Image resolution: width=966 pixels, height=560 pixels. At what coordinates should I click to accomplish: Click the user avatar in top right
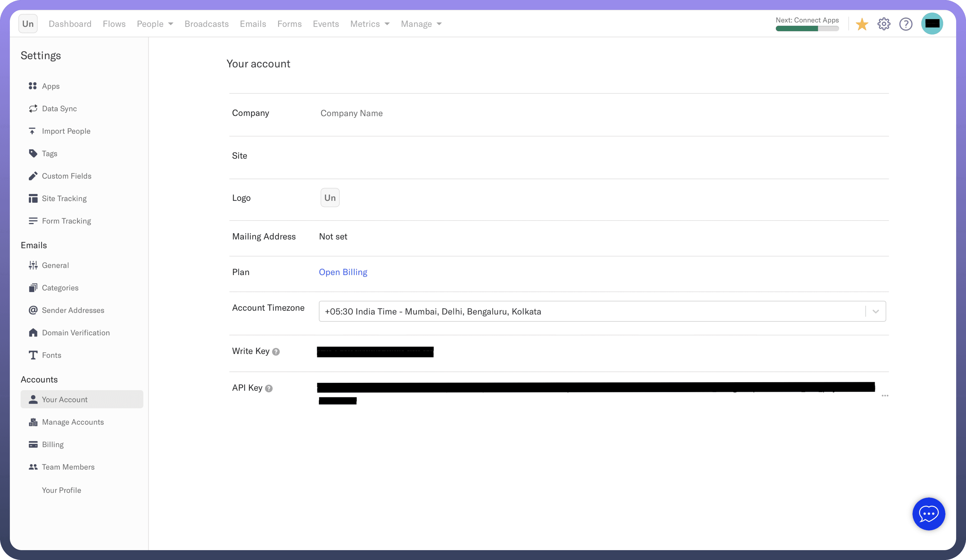[932, 24]
